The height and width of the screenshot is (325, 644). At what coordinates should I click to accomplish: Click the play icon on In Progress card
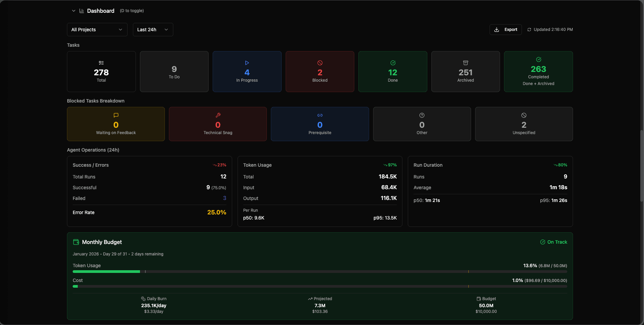pos(247,63)
